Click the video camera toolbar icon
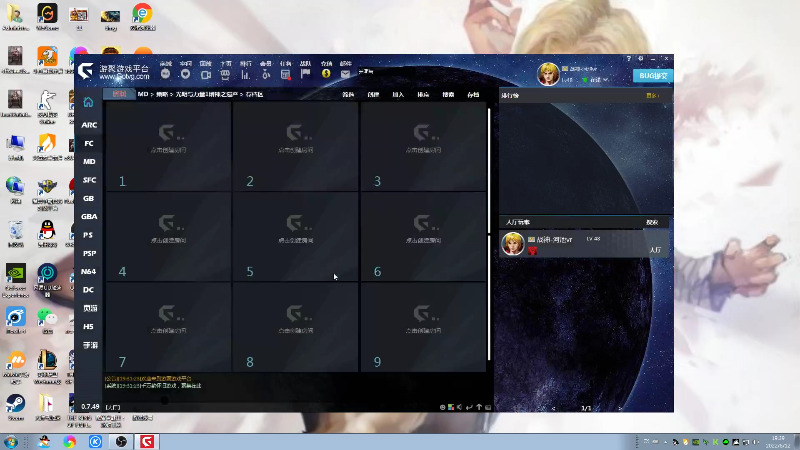 [206, 74]
